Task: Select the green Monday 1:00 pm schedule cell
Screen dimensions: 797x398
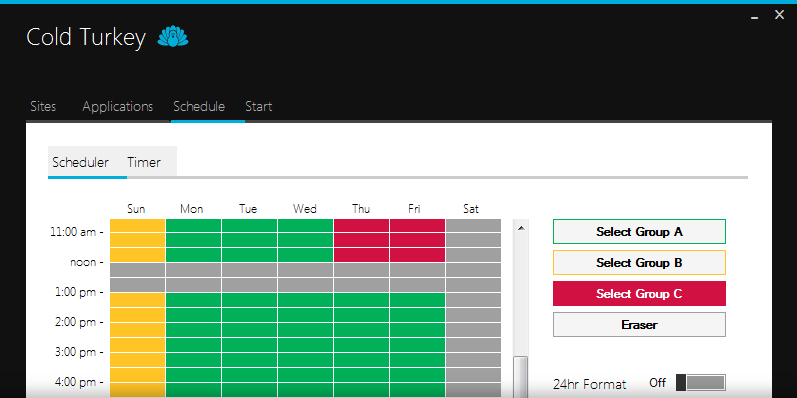Action: (x=194, y=300)
